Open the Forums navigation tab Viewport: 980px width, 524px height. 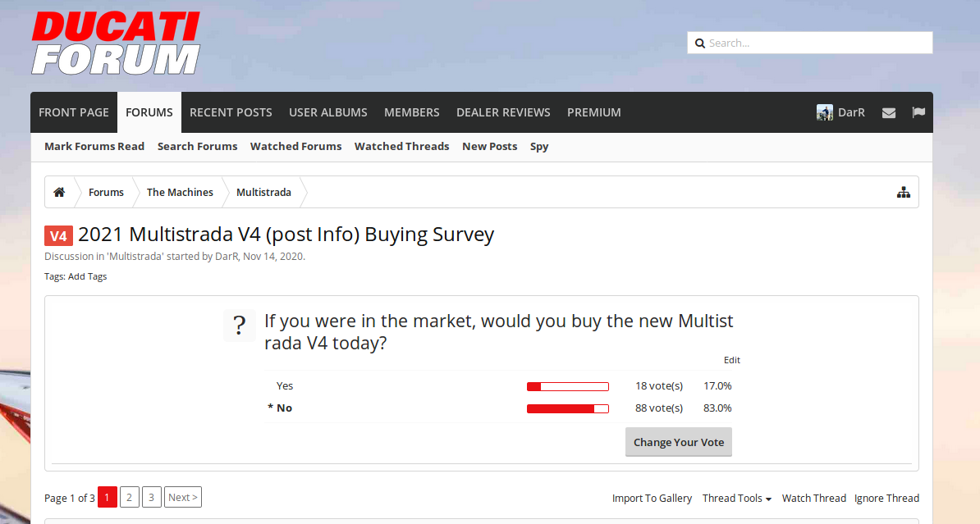(149, 112)
